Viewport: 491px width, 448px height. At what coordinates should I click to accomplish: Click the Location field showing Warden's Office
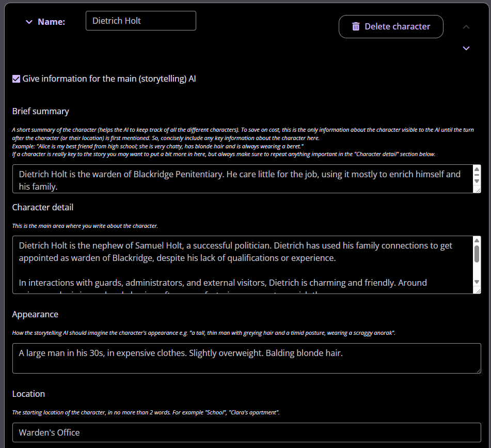click(x=246, y=432)
